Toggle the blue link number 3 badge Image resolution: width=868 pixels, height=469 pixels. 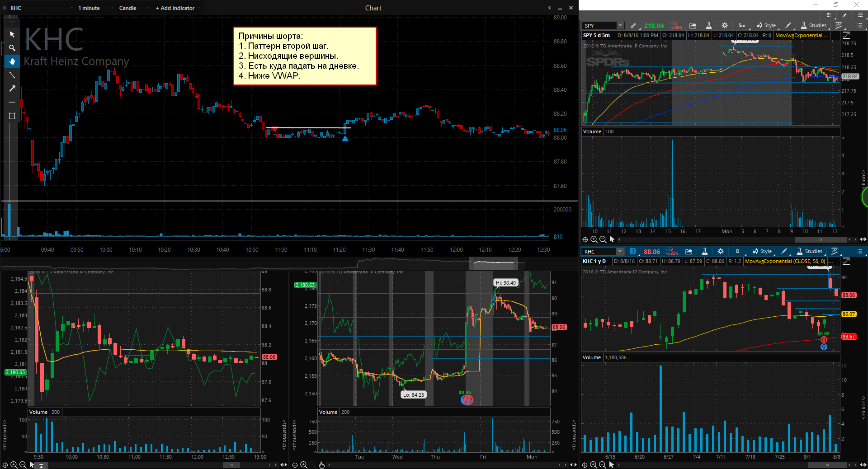pos(632,252)
